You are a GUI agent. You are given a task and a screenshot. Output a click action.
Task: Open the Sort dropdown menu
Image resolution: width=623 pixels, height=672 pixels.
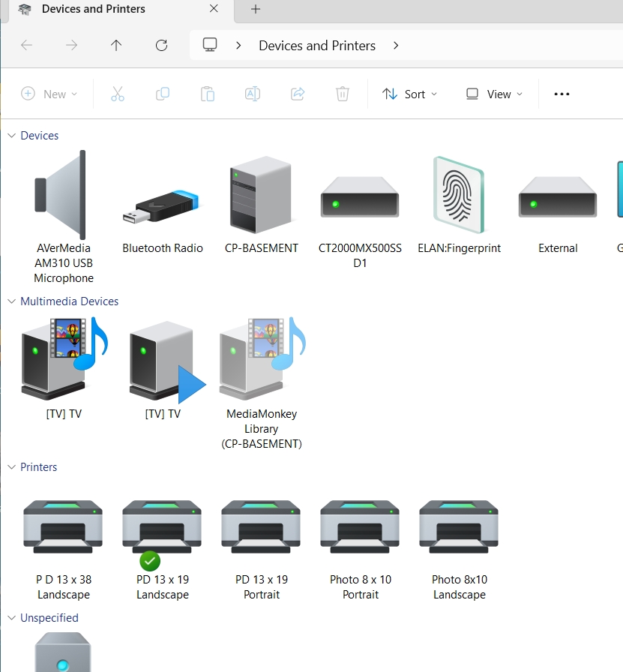pos(409,94)
